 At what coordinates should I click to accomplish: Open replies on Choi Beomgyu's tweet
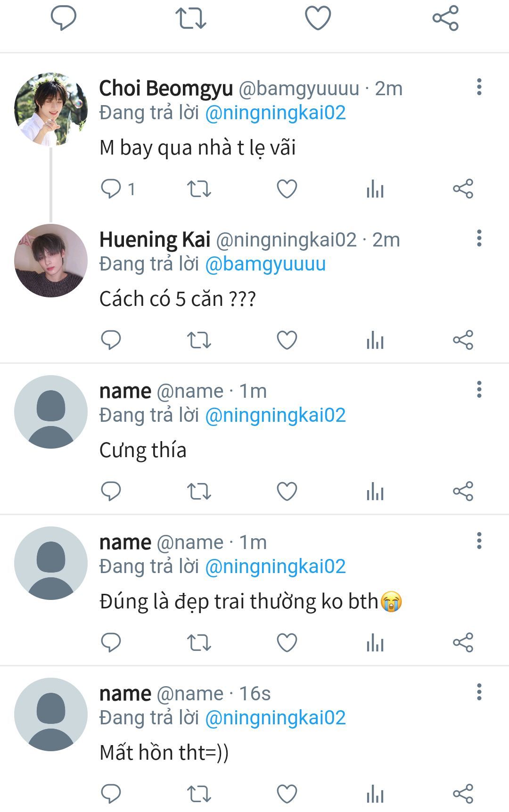tap(112, 189)
